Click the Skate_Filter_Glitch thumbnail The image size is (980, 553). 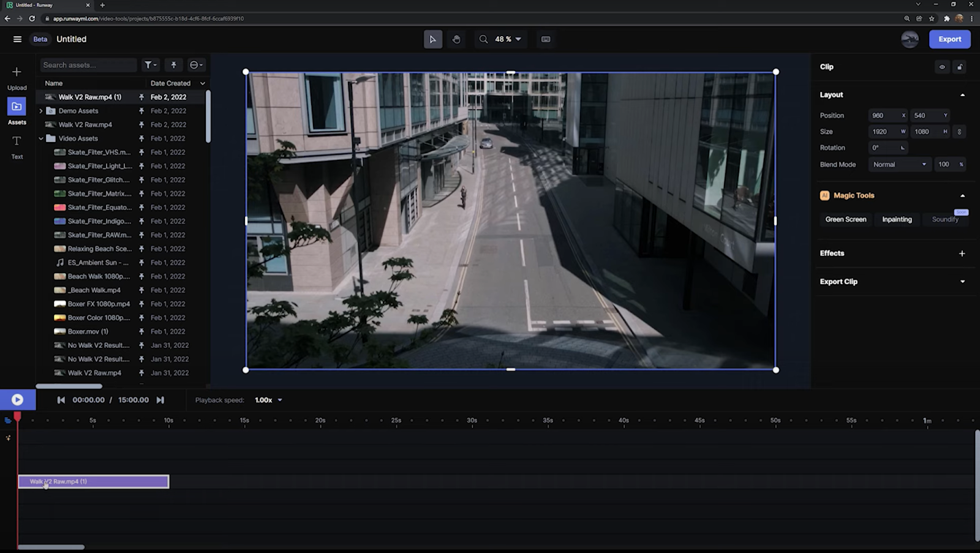coord(59,180)
